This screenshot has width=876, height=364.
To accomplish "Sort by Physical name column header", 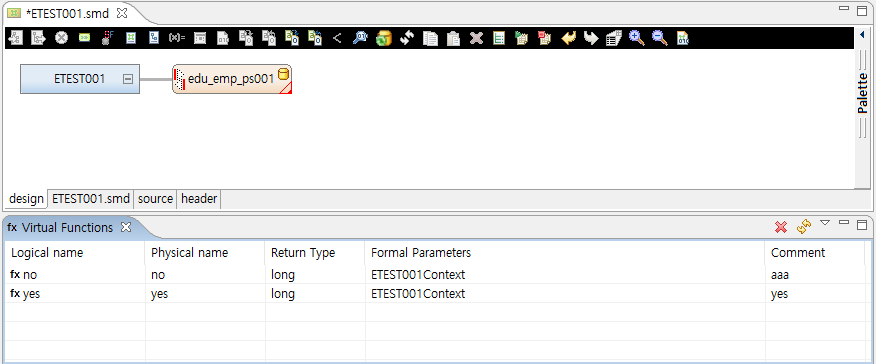I will tap(205, 253).
